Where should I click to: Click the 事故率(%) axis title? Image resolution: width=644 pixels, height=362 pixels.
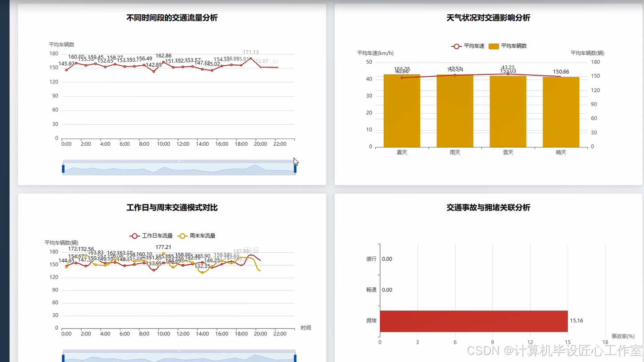pyautogui.click(x=623, y=336)
